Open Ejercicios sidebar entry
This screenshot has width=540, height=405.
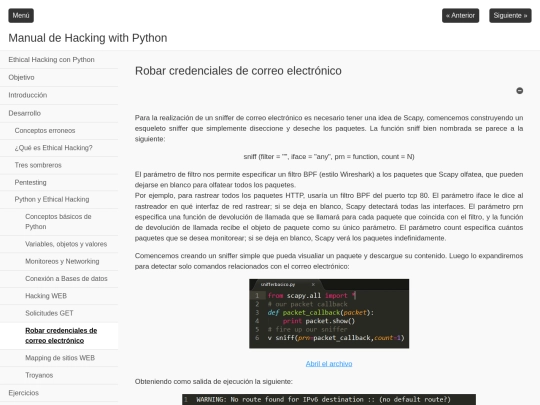tap(59, 393)
